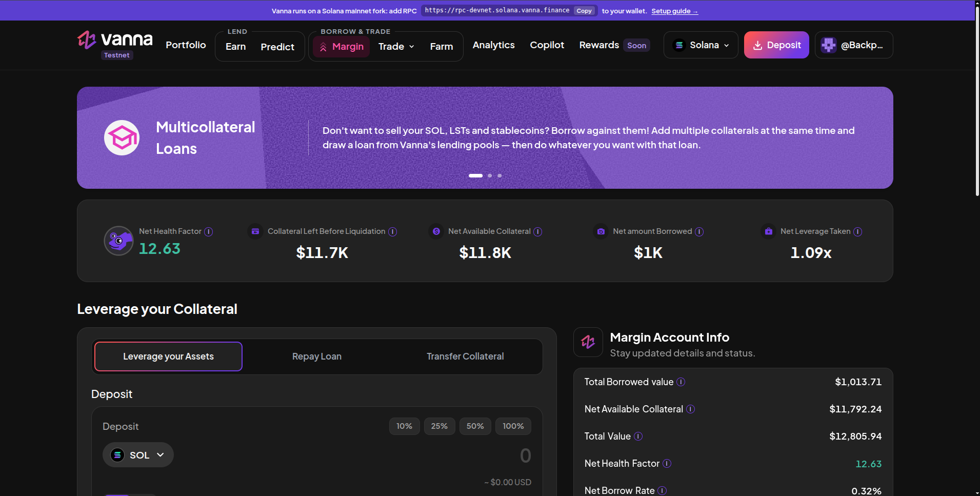
Task: Navigate to Farm page
Action: 442,47
